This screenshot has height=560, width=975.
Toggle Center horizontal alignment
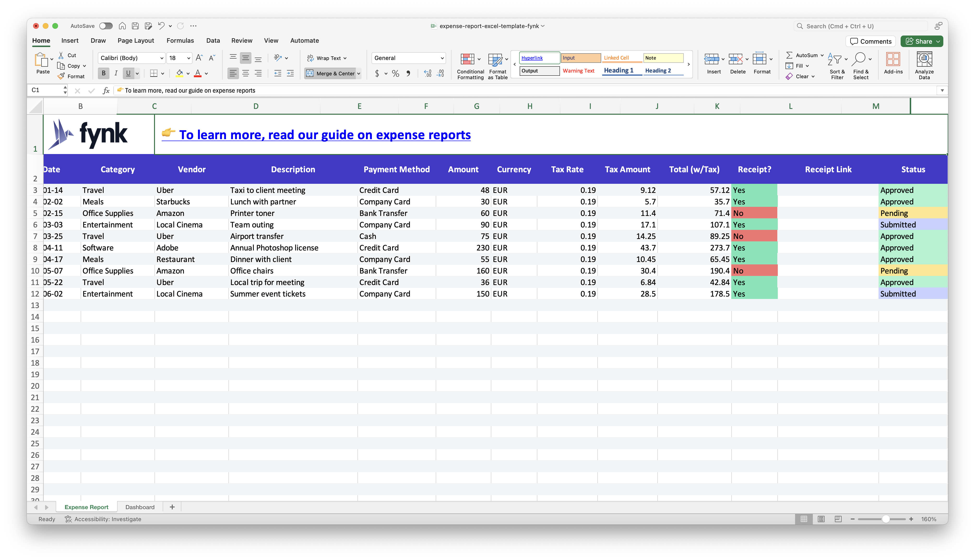245,73
